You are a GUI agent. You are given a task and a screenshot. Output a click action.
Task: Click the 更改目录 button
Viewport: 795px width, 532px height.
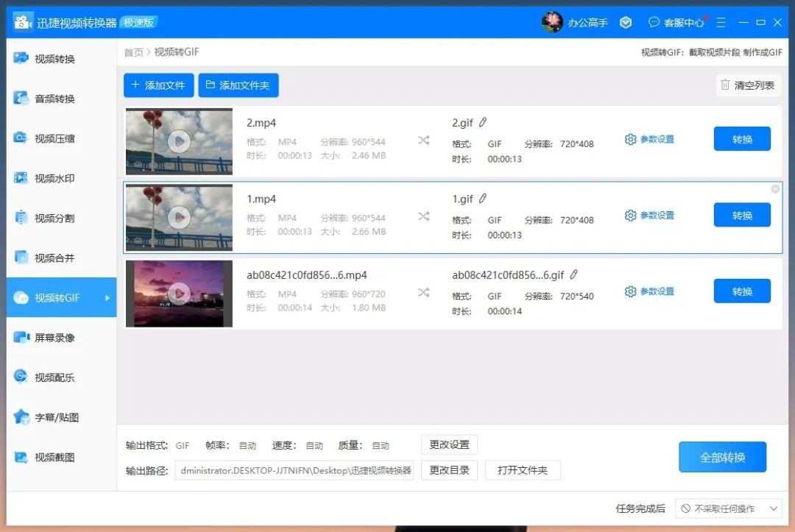[449, 469]
